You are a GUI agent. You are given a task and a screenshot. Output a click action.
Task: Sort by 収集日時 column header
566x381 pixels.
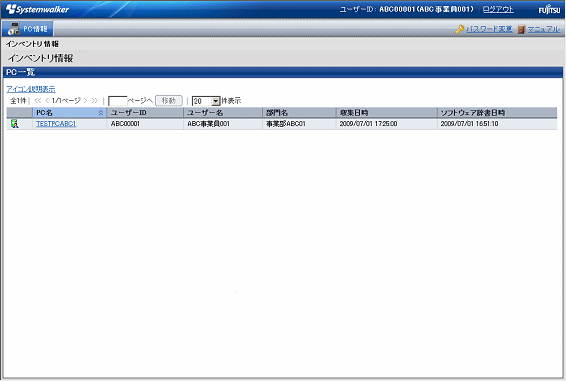point(387,113)
